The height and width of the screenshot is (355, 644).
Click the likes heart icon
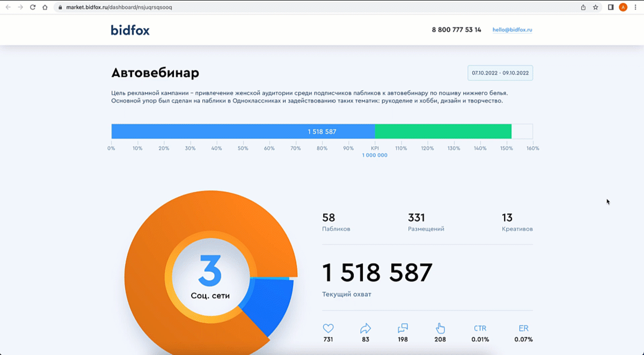328,328
